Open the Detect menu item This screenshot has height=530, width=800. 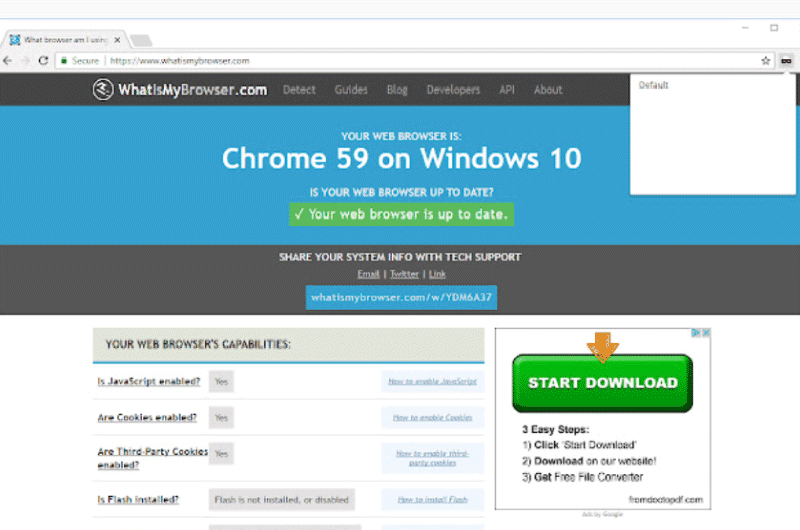[x=299, y=90]
